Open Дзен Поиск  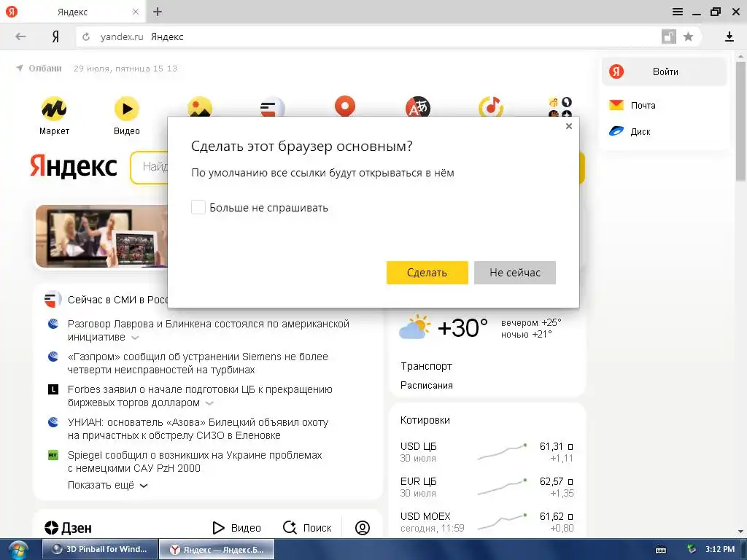[x=307, y=528]
